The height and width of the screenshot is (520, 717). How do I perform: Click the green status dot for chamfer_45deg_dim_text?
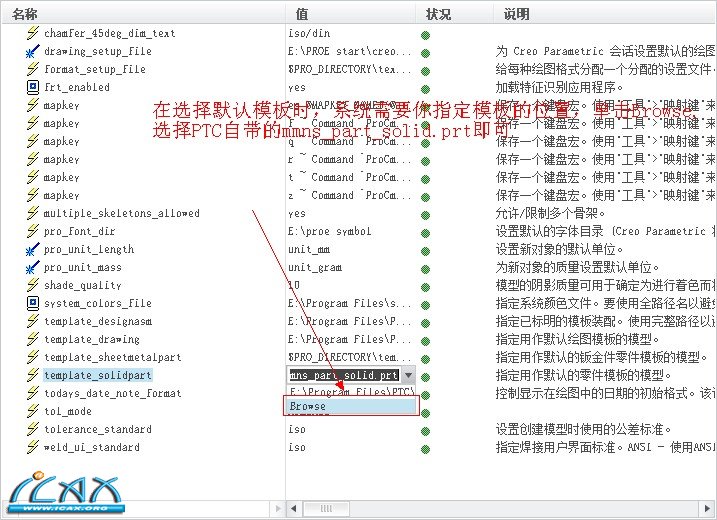click(425, 35)
